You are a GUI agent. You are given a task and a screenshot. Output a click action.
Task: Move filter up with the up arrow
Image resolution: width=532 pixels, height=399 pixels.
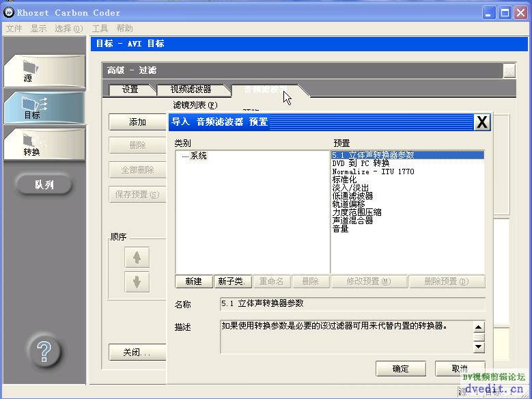click(x=137, y=258)
